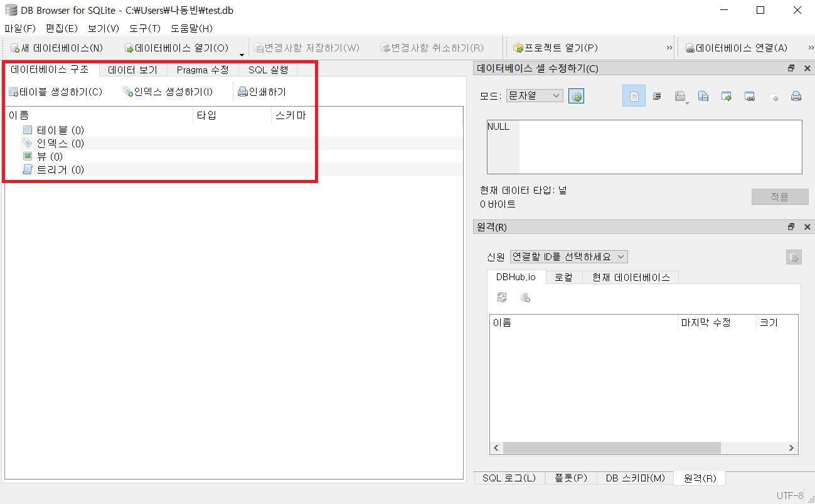Image resolution: width=815 pixels, height=504 pixels.
Task: Open the 파일(F) menu
Action: 20,28
